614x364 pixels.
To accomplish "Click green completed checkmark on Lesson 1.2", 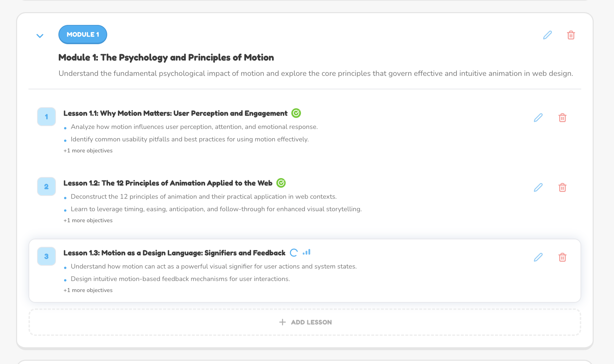I will point(281,183).
